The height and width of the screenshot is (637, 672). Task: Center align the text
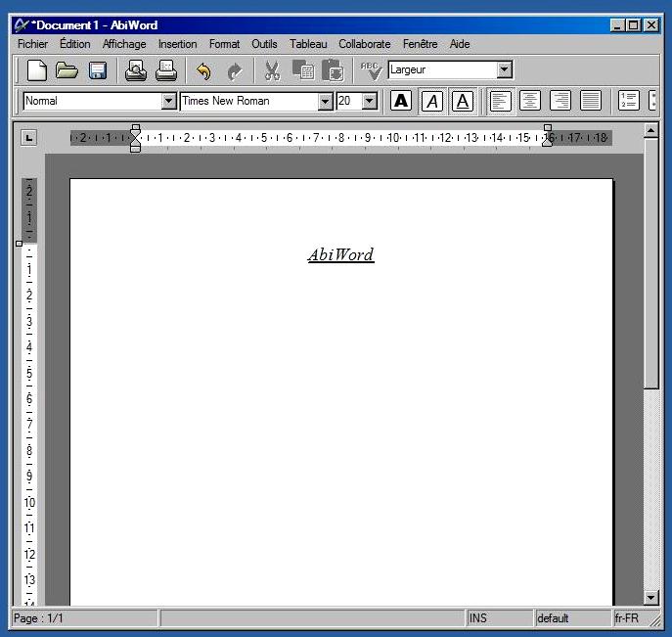[530, 101]
